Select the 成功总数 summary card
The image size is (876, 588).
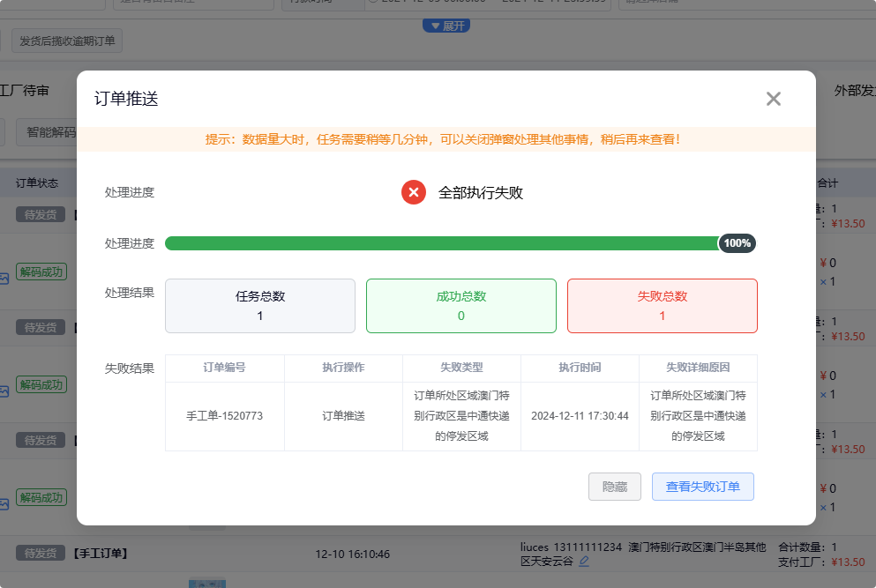[x=460, y=306]
